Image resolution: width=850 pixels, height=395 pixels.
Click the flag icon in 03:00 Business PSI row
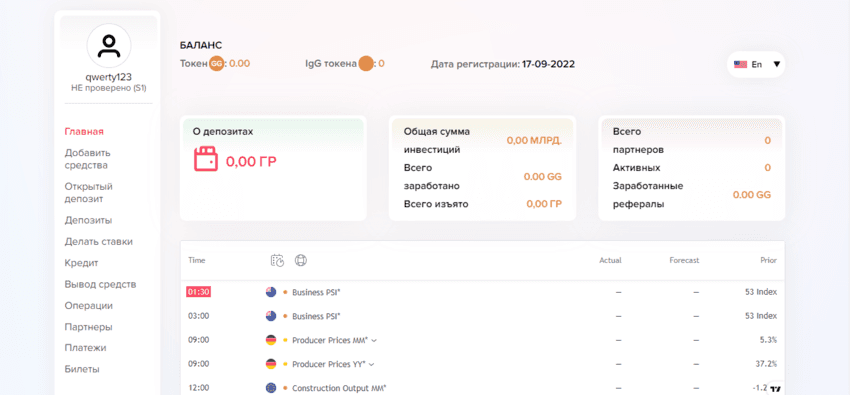pos(271,316)
